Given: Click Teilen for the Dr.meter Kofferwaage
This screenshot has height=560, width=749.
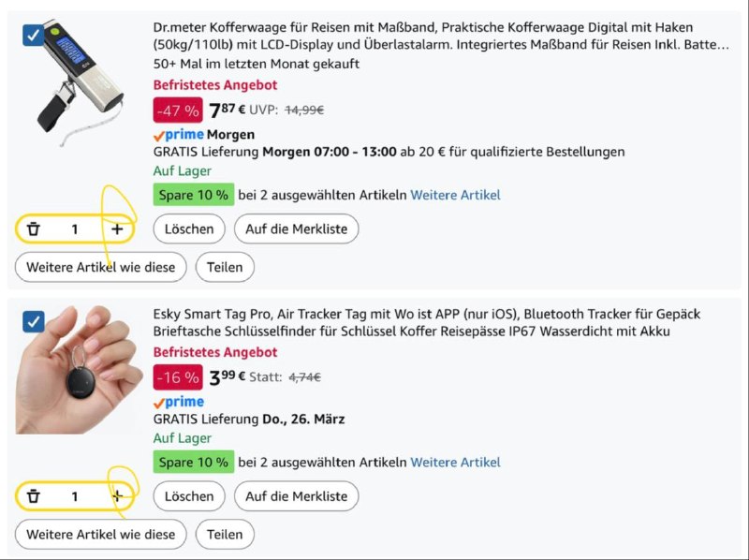Looking at the screenshot, I should click(225, 267).
